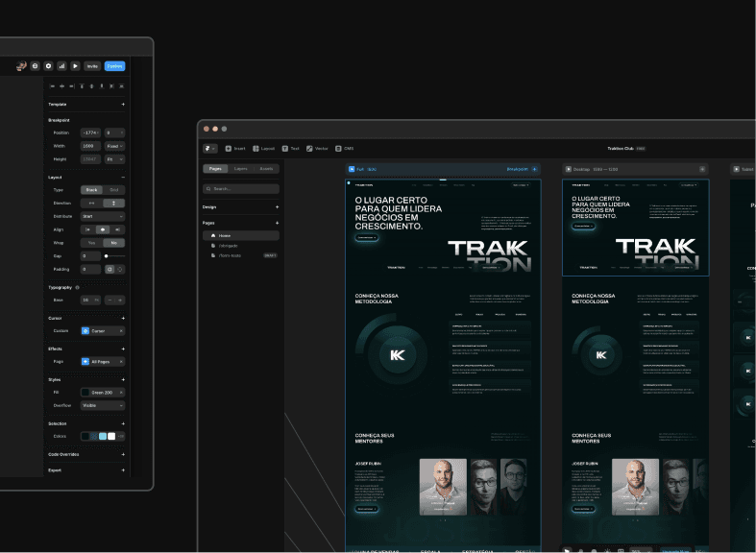Set layout Type to Grid
This screenshot has height=553, width=756.
[x=113, y=190]
